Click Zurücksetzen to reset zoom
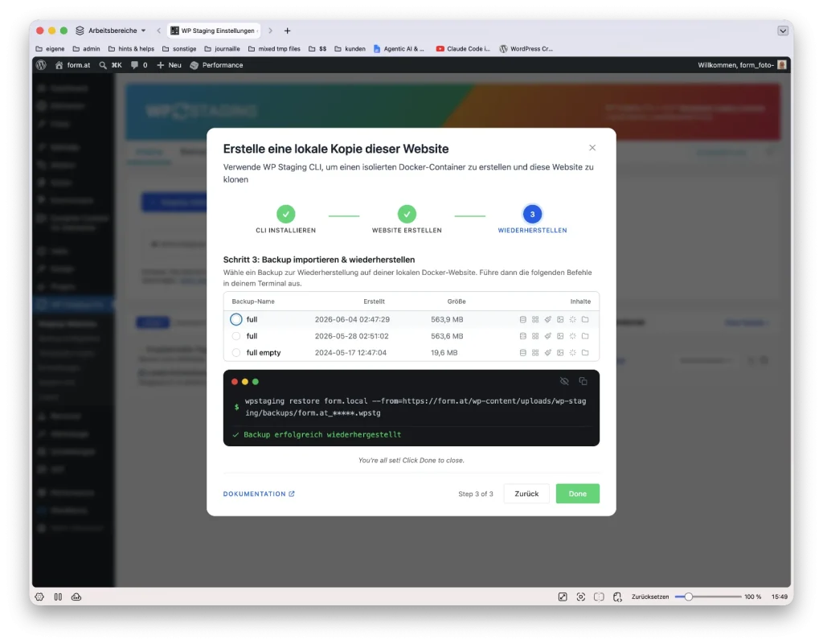The width and height of the screenshot is (823, 644). click(x=650, y=597)
